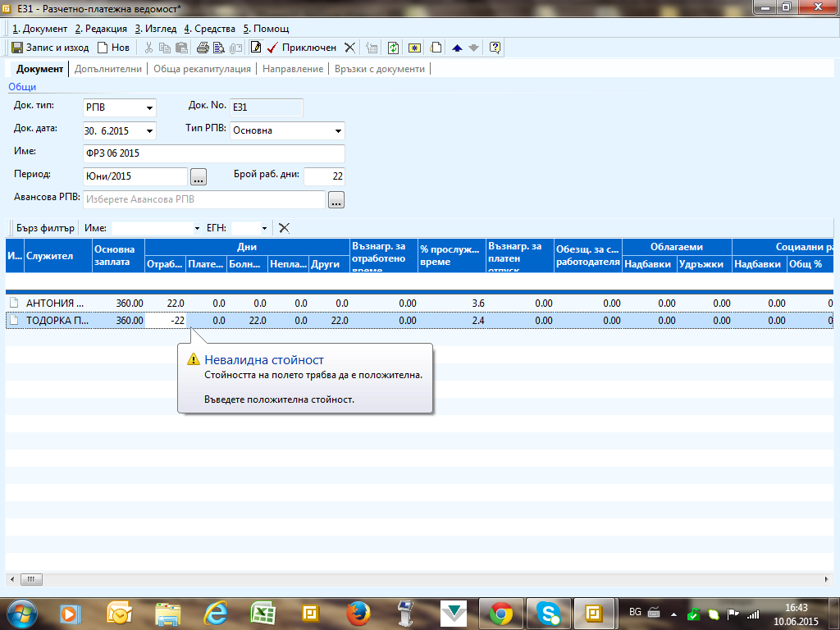The height and width of the screenshot is (630, 840).
Task: Click the green refresh icon
Action: click(x=393, y=48)
